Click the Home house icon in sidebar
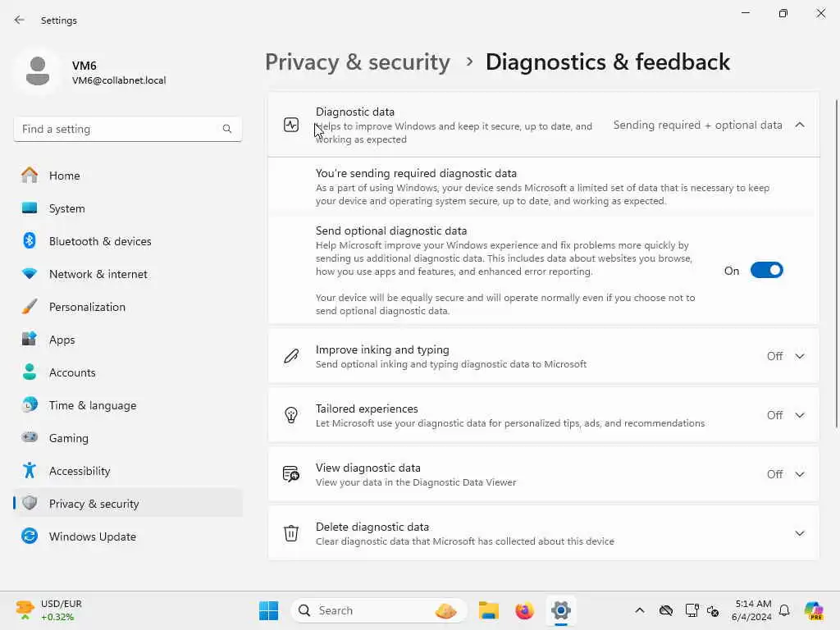This screenshot has height=630, width=840. [x=30, y=176]
